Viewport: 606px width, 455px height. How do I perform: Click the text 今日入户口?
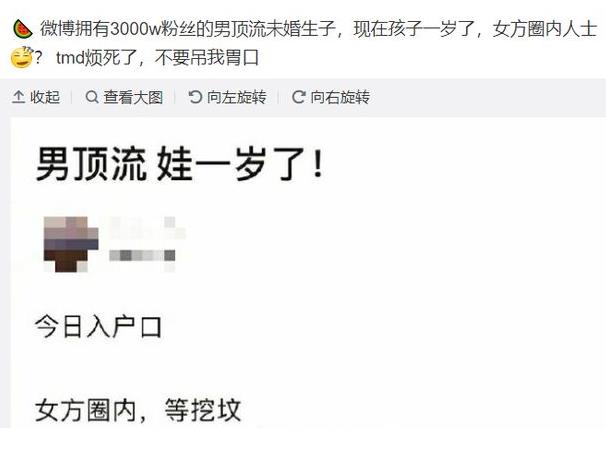pos(98,327)
